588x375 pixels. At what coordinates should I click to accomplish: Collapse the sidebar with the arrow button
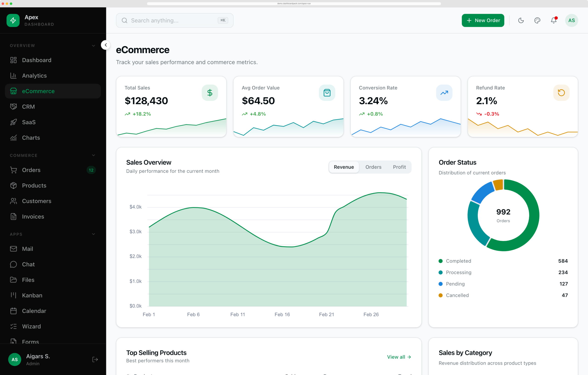106,45
